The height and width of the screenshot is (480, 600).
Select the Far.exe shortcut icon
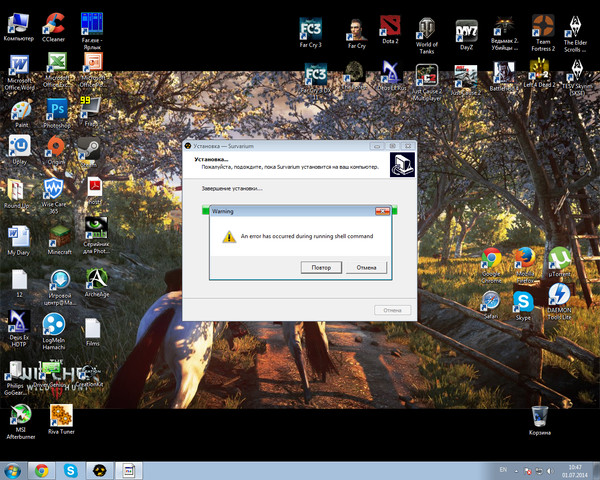pyautogui.click(x=92, y=31)
